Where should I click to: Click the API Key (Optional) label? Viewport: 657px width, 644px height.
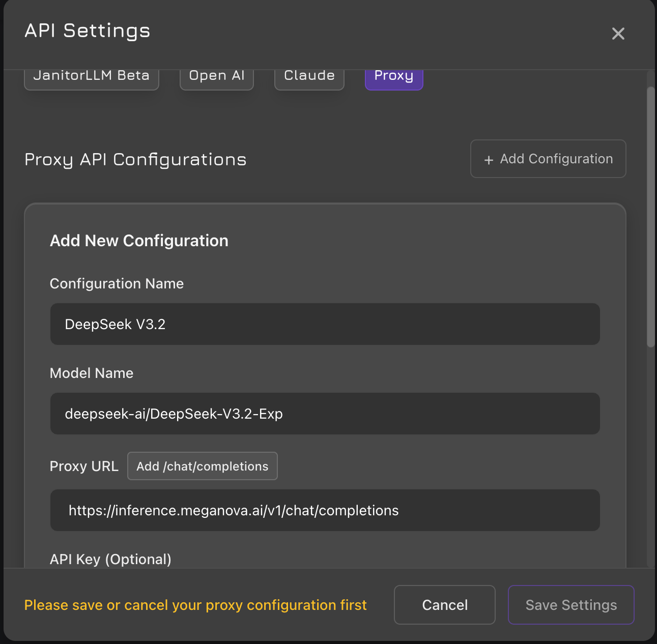pyautogui.click(x=110, y=560)
